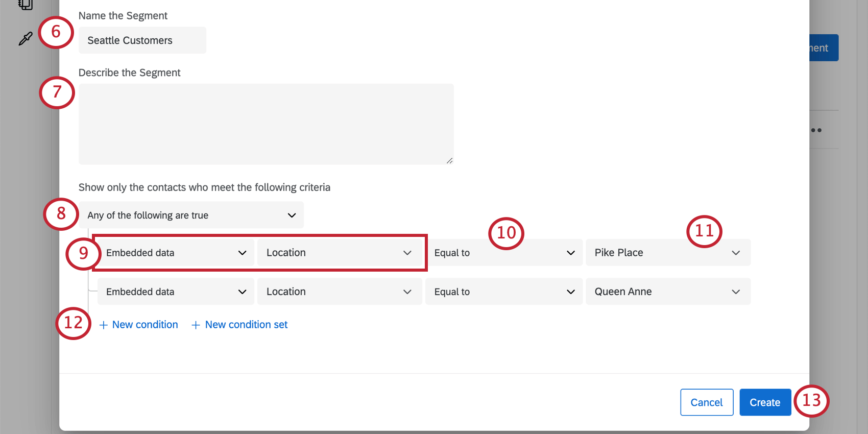868x434 pixels.
Task: Expand first row's Embedded data dropdown
Action: [175, 253]
